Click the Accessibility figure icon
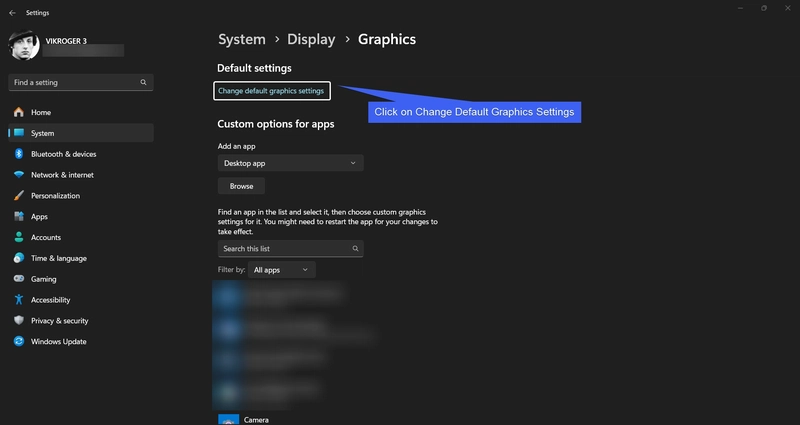Viewport: 800px width, 425px height. pyautogui.click(x=19, y=299)
